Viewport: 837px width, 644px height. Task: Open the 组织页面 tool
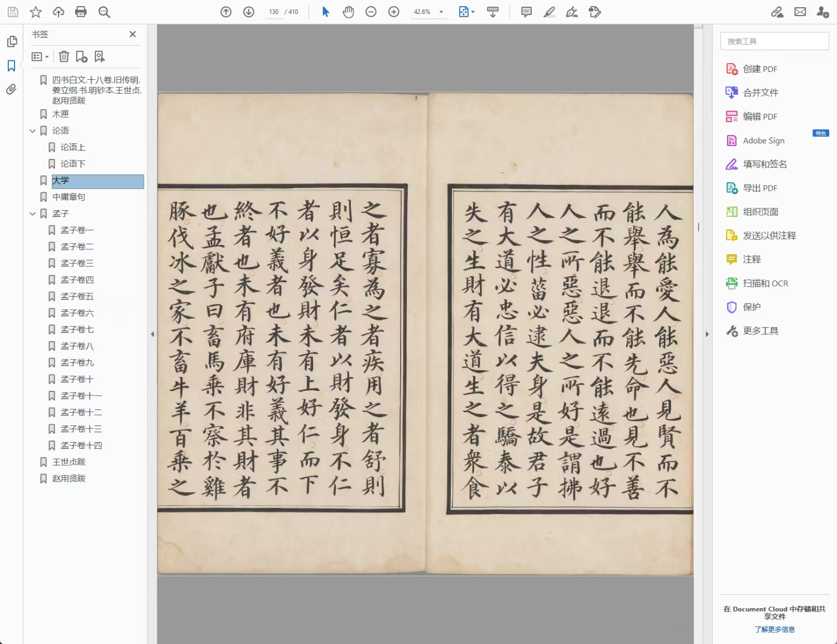coord(752,212)
